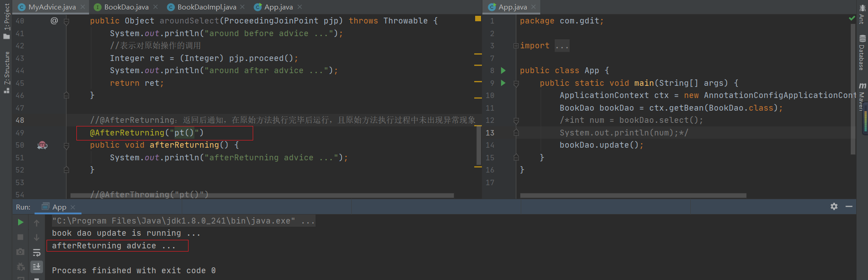Close the MyAdvice.java tab
Image resolution: width=868 pixels, height=280 pixels.
83,7
